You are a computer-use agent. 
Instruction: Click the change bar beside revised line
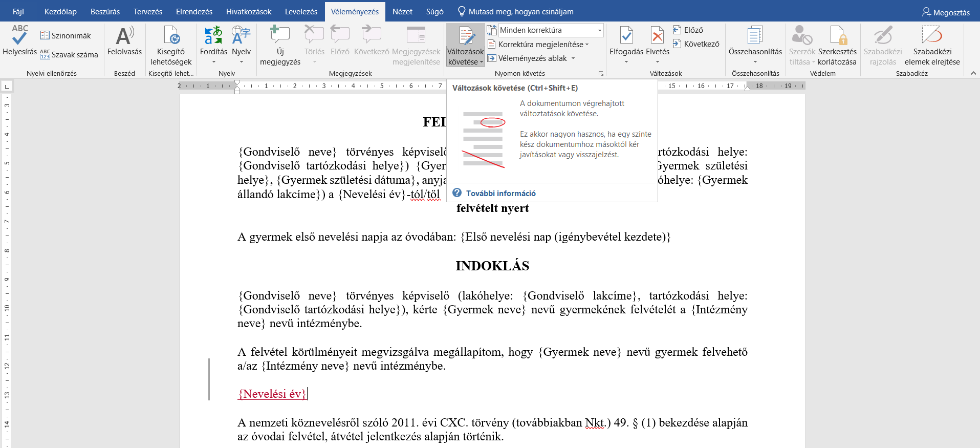click(209, 379)
